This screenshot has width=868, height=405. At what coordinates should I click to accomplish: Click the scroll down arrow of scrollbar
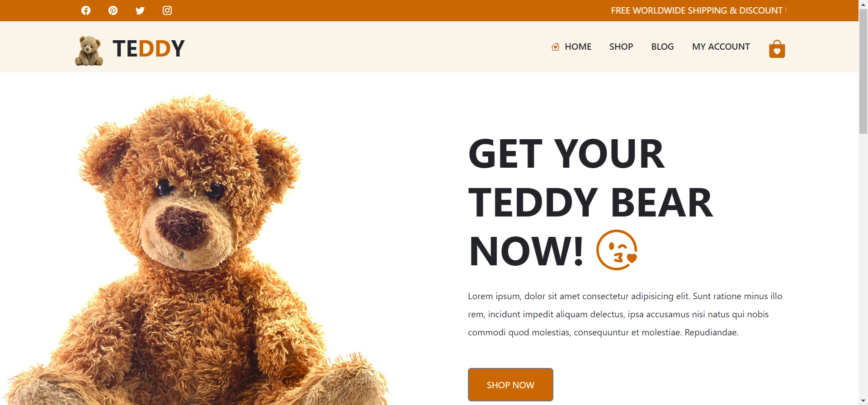863,400
